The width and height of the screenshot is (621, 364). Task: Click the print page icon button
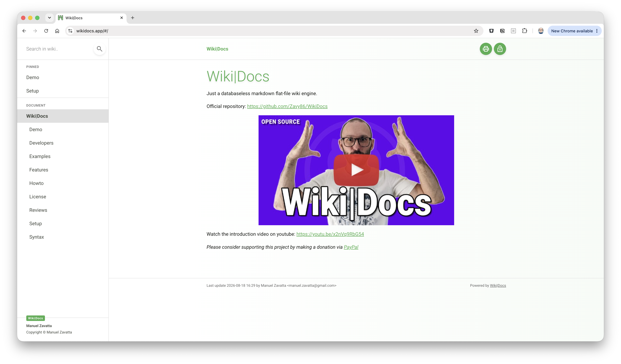coord(486,49)
